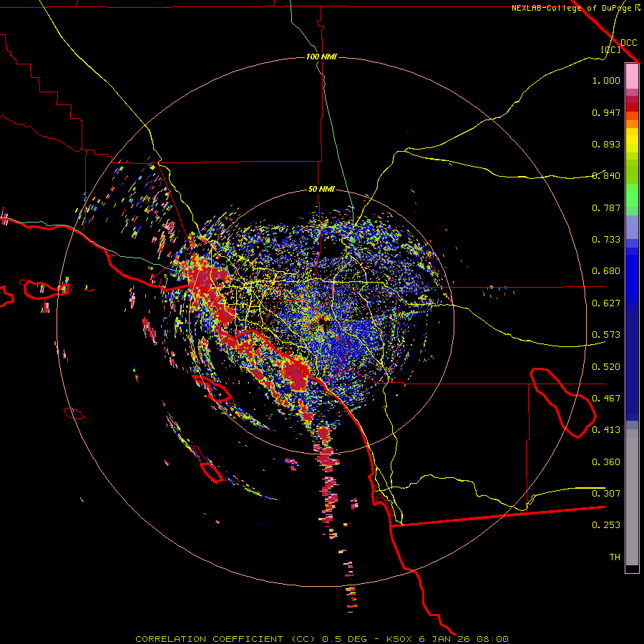The height and width of the screenshot is (644, 644).
Task: Pick the bright green segment of the color bar
Action: tap(632, 195)
